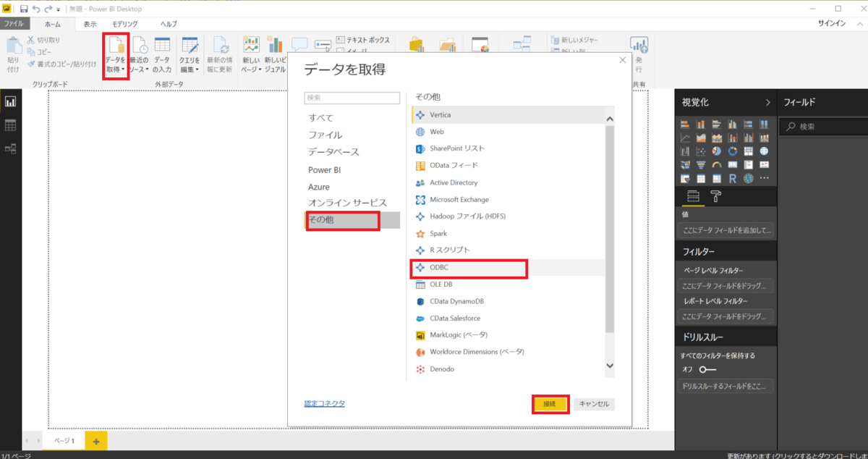Image resolution: width=868 pixels, height=459 pixels.
Task: Select the Hadoop ファイル (HDFS) connector
Action: pyautogui.click(x=508, y=216)
